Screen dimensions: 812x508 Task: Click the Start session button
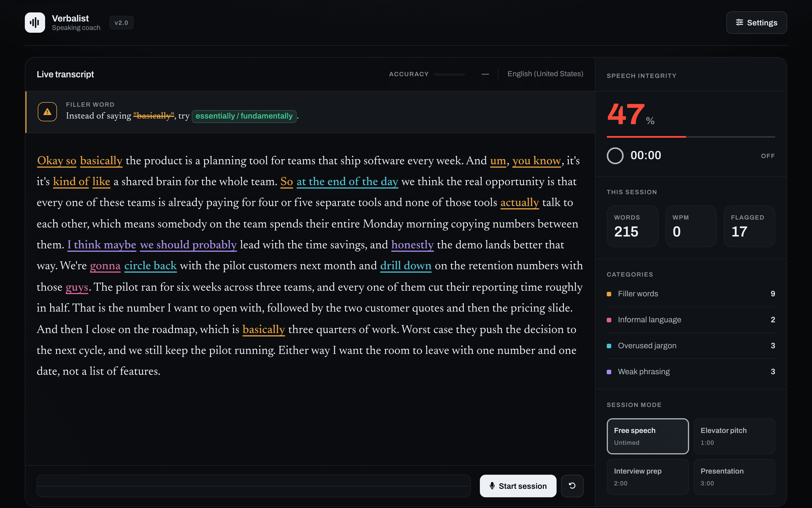[x=518, y=486]
